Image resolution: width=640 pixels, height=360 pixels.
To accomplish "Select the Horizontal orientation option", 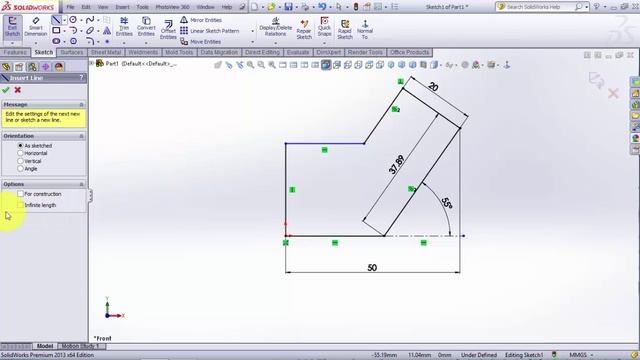I will point(20,153).
